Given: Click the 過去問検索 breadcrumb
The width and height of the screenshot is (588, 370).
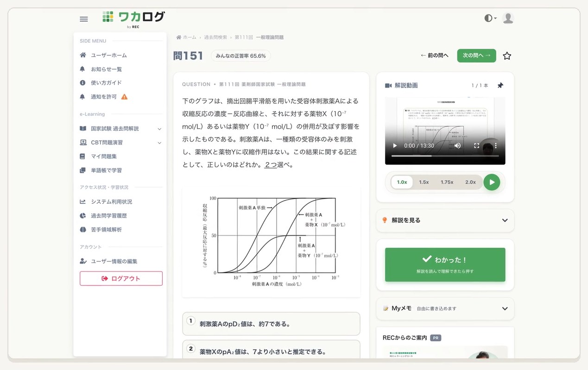Looking at the screenshot, I should pyautogui.click(x=215, y=37).
